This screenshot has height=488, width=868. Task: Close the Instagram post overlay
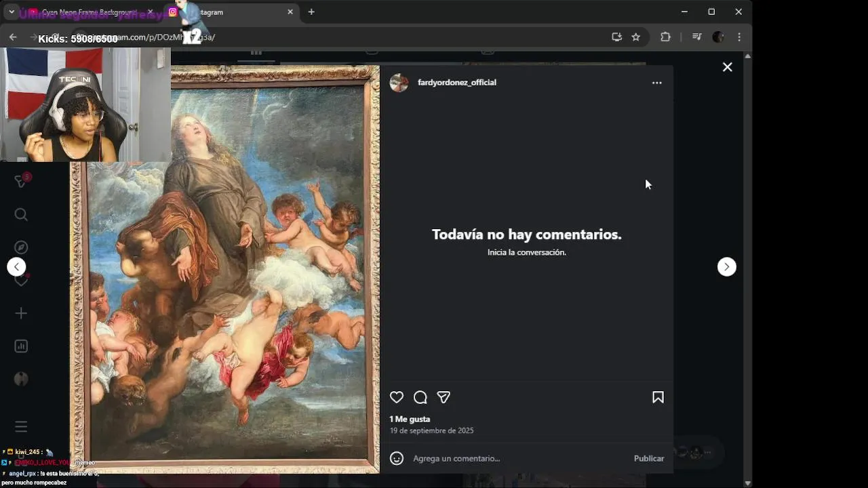click(x=728, y=67)
